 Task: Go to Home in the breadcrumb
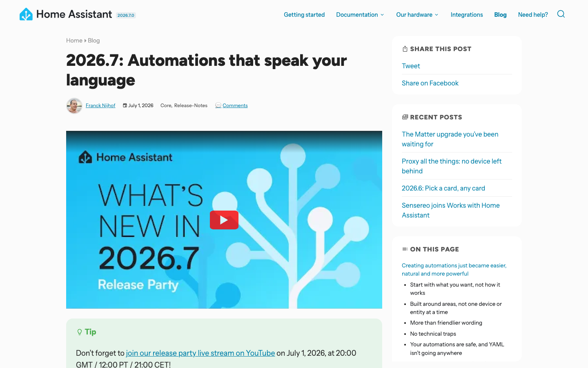tap(74, 40)
